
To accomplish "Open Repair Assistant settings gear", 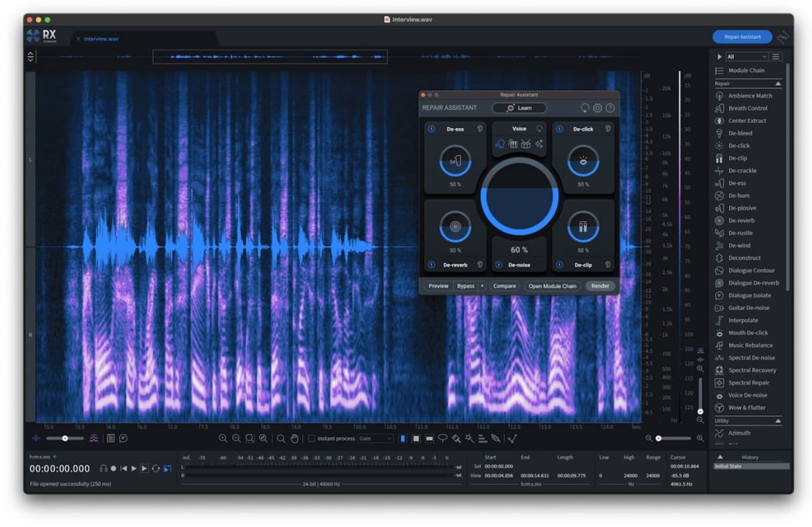I will pos(598,108).
